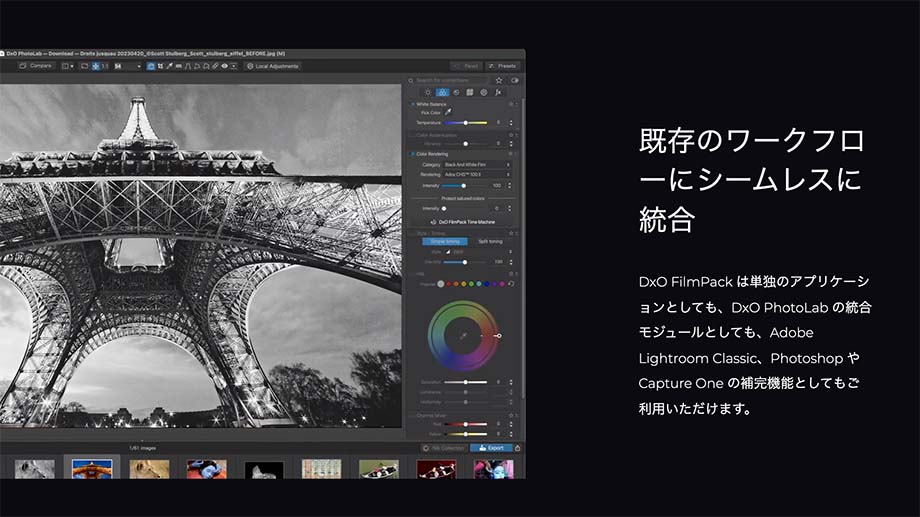Click the color picker in the HSL color wheel center
This screenshot has height=517, width=920.
(463, 336)
